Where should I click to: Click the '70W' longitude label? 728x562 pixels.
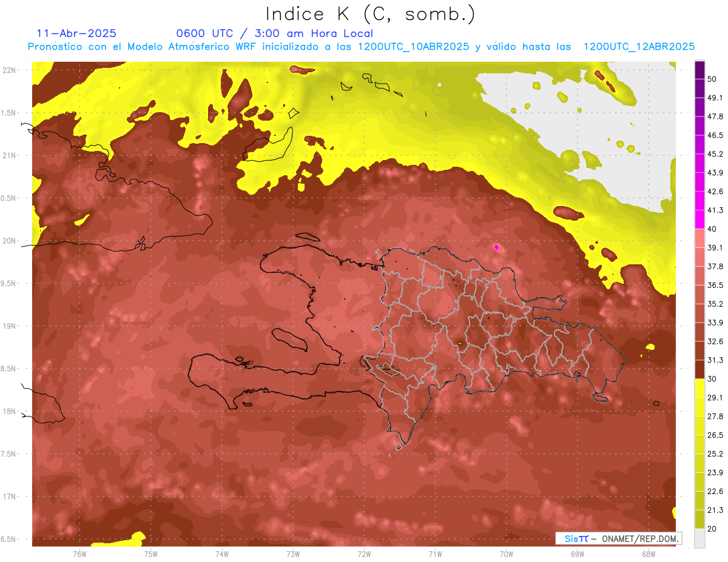click(x=506, y=554)
